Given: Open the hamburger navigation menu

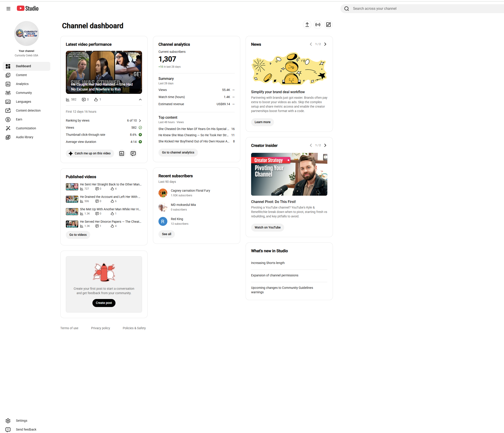Looking at the screenshot, I should (8, 8).
